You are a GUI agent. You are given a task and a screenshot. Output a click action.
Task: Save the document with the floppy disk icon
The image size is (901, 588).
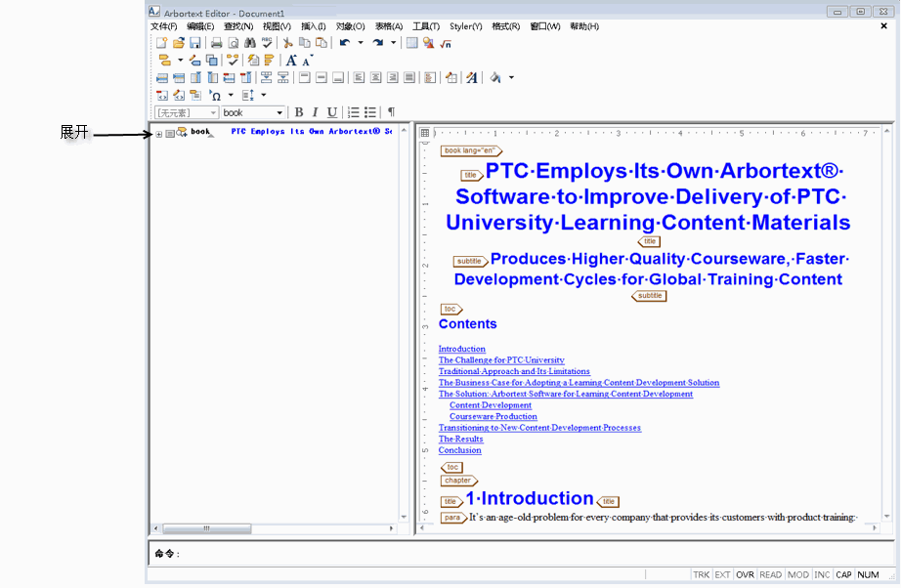click(195, 43)
